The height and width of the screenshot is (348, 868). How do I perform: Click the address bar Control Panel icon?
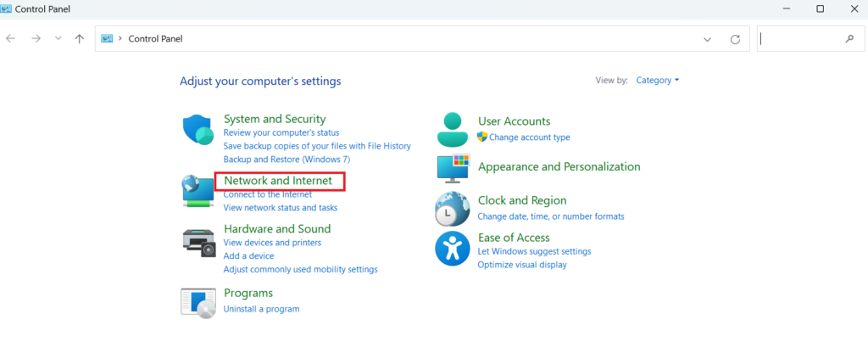click(107, 39)
